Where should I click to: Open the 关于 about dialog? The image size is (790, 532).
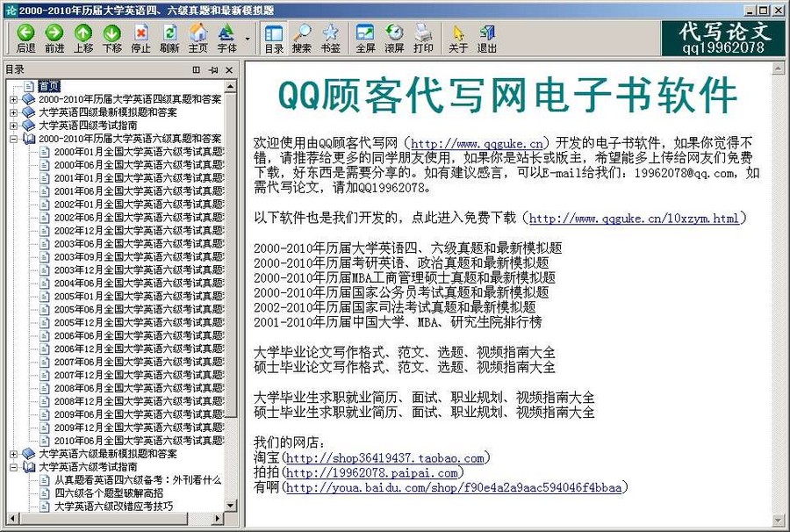tap(458, 39)
